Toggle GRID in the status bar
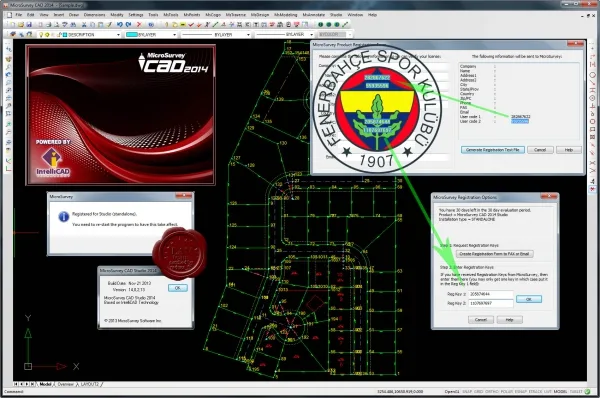600x398 pixels. (478, 391)
